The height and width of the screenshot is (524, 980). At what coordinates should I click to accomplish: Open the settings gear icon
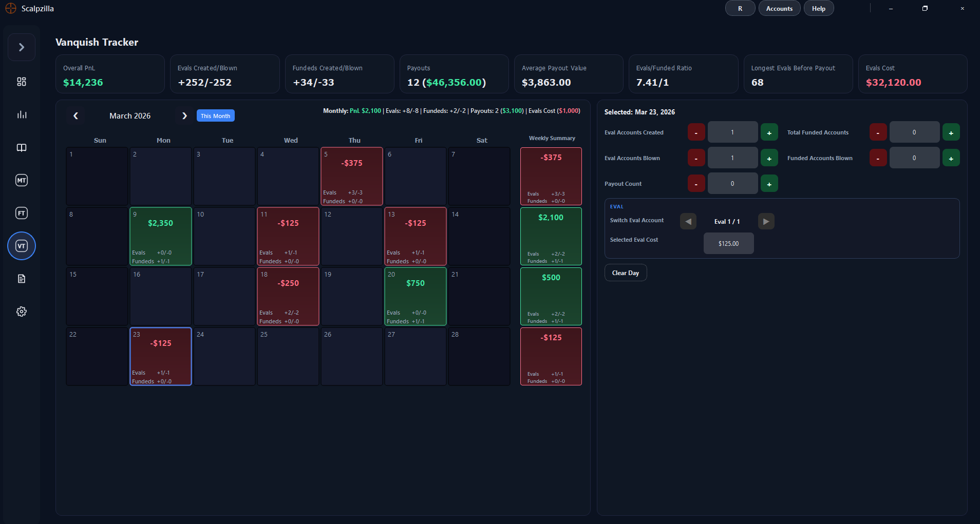tap(22, 312)
